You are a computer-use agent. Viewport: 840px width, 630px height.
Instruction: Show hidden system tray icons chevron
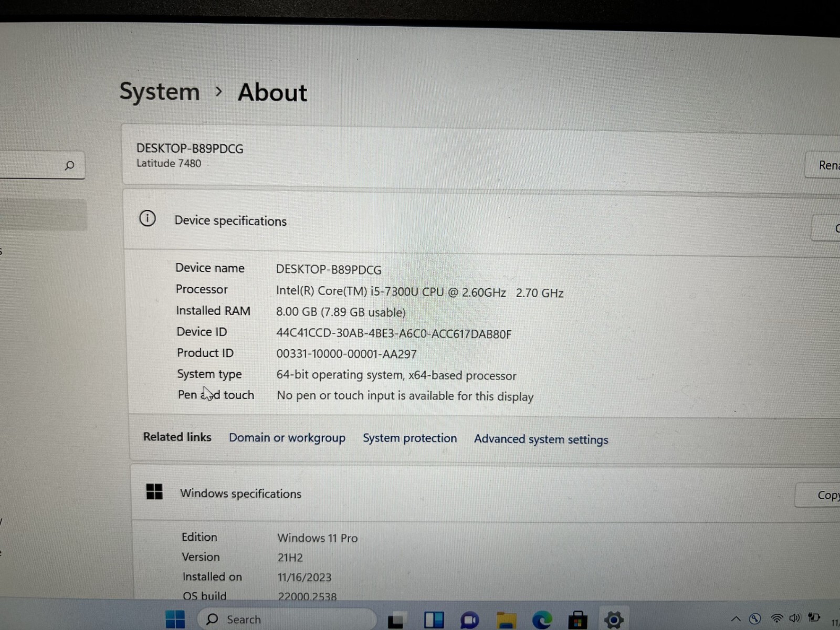point(736,619)
